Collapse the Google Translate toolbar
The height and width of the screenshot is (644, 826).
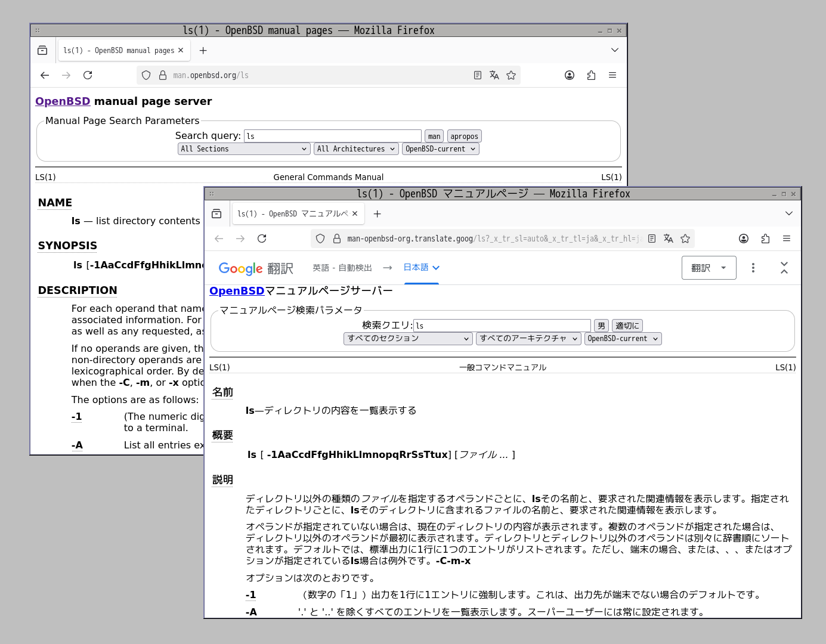point(784,268)
